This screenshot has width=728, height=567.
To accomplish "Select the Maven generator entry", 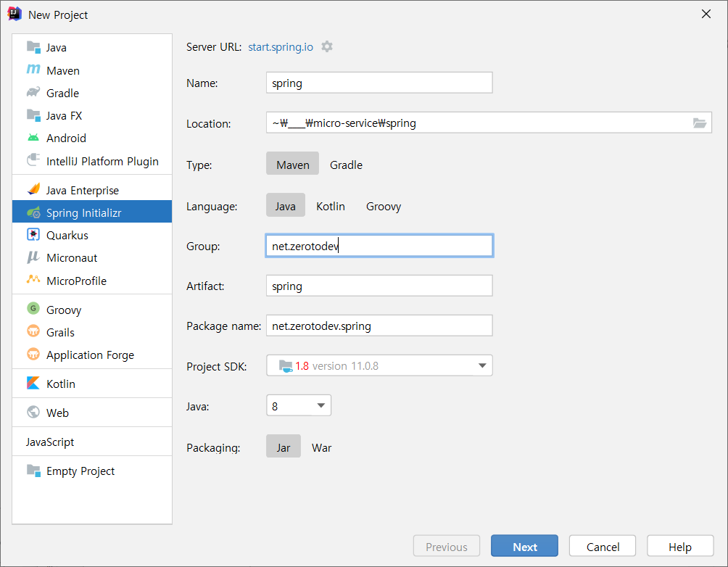I will coord(92,70).
